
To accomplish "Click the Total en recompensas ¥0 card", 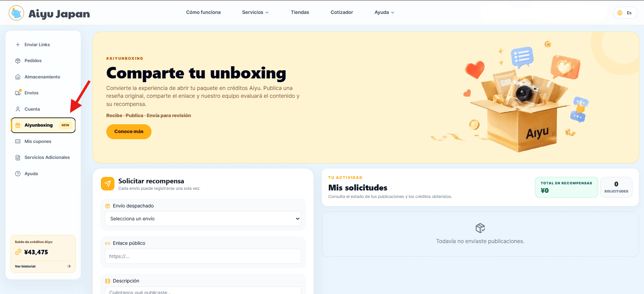I will tap(567, 187).
